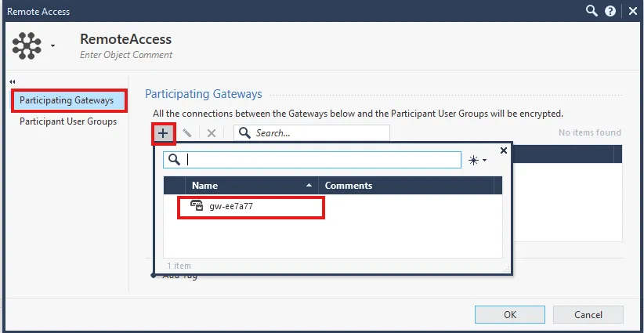
Task: Click the Cancel button
Action: (588, 314)
